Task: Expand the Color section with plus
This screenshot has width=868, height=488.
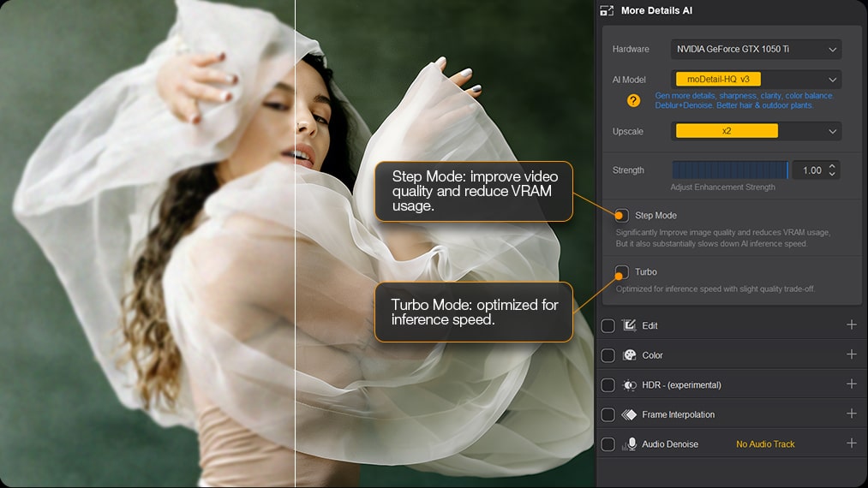Action: point(851,354)
